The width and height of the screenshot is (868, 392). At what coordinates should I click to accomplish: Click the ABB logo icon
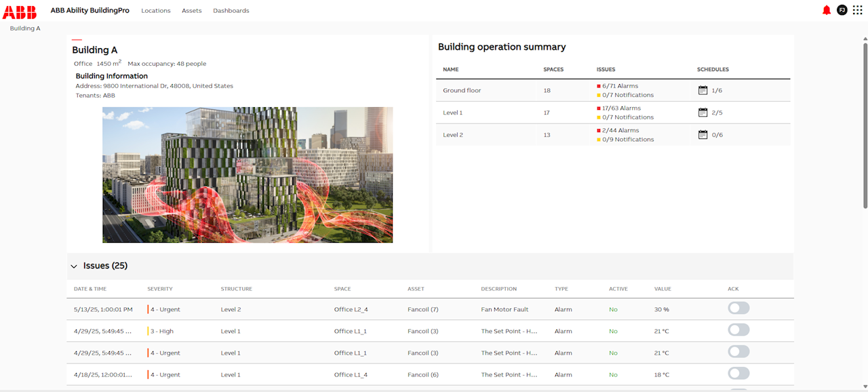(21, 10)
